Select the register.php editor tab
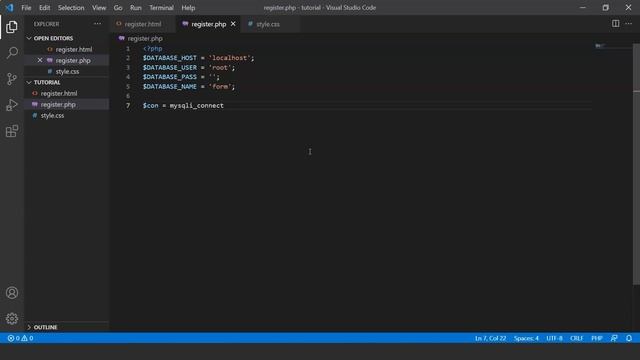The height and width of the screenshot is (360, 640). pos(208,24)
